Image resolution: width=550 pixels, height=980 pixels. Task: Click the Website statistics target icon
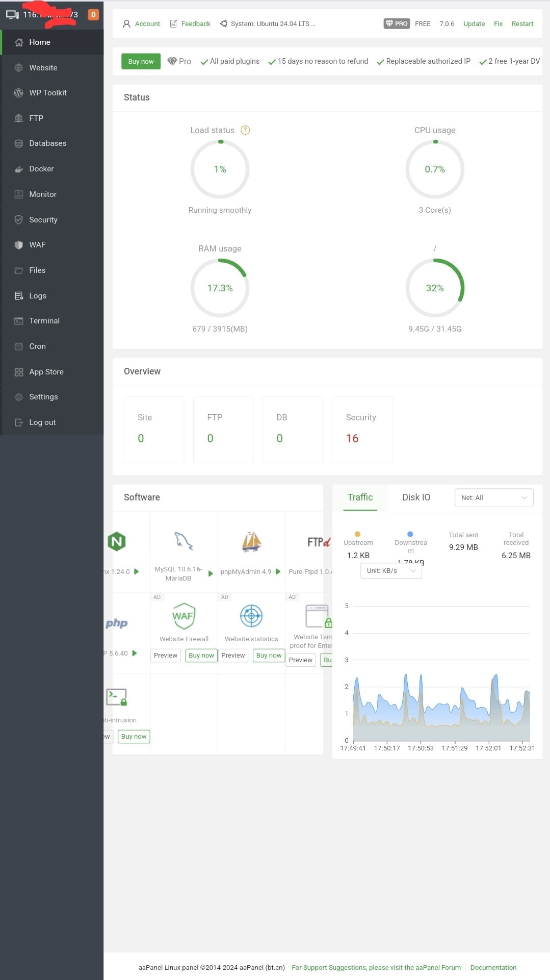[251, 616]
